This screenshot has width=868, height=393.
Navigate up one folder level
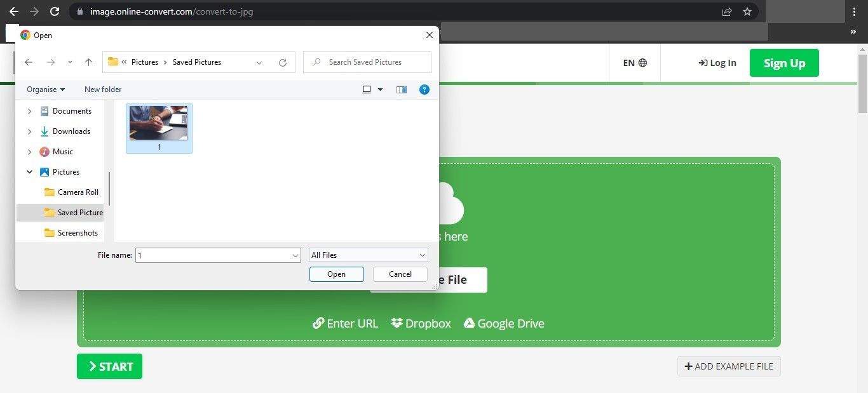tap(88, 62)
